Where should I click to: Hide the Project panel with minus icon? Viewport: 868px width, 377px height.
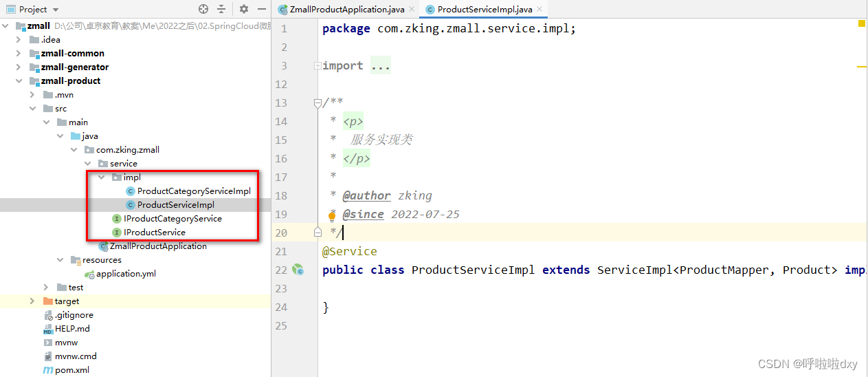pos(260,9)
